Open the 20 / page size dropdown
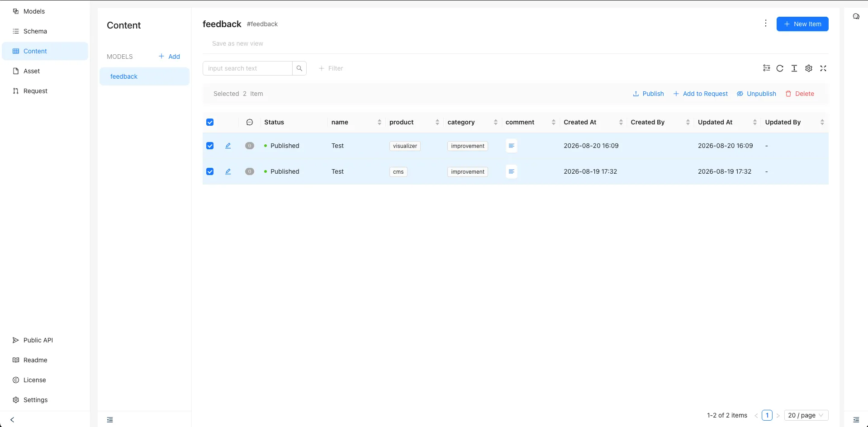Viewport: 868px width, 427px height. pos(806,415)
